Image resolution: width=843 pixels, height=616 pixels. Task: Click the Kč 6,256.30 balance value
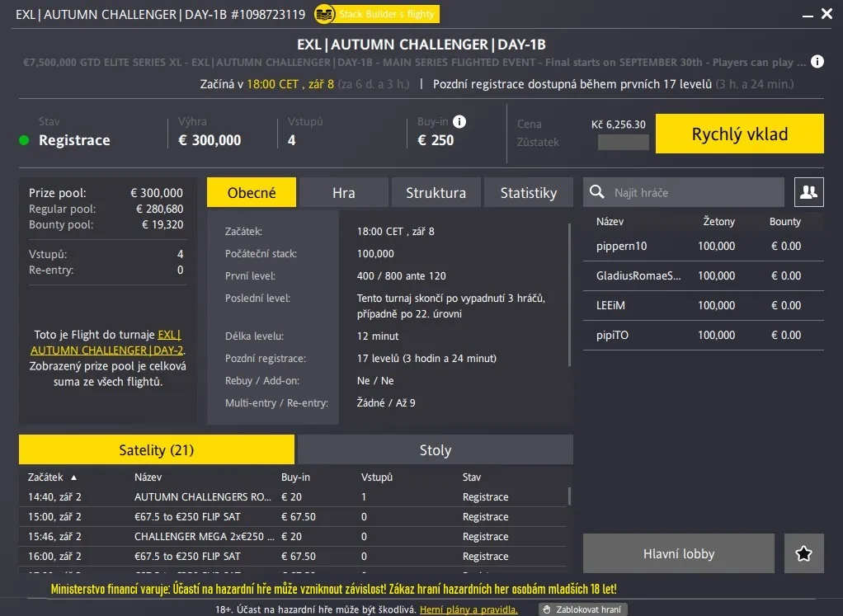[619, 125]
